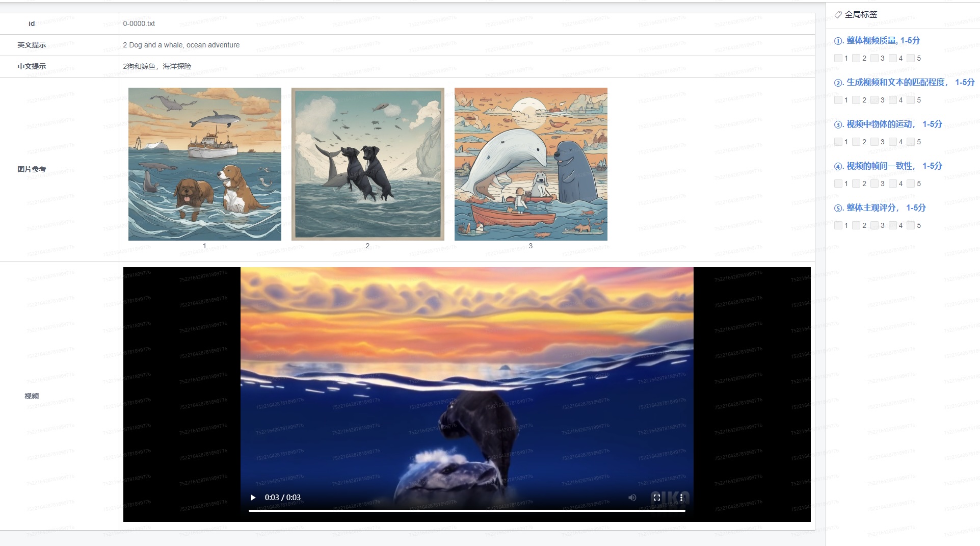Rate 生成视频和文本的匹配程度 as 4
Screen dimensions: 980x546
point(893,100)
